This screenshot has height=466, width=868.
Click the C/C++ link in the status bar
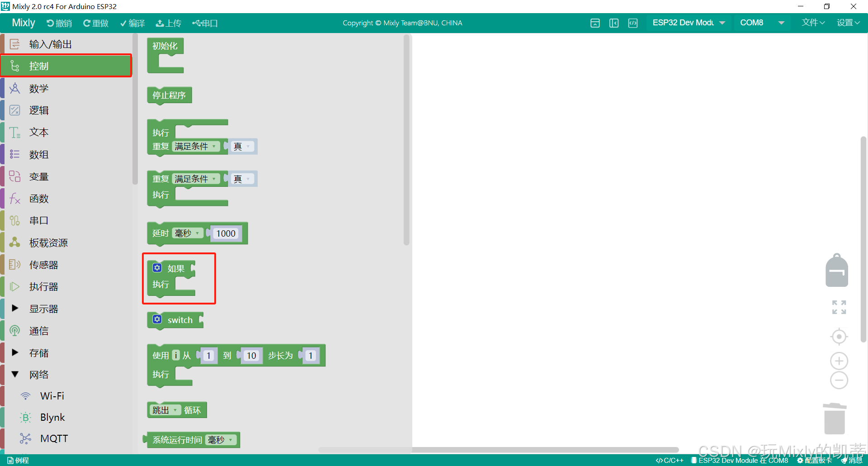[x=670, y=460]
